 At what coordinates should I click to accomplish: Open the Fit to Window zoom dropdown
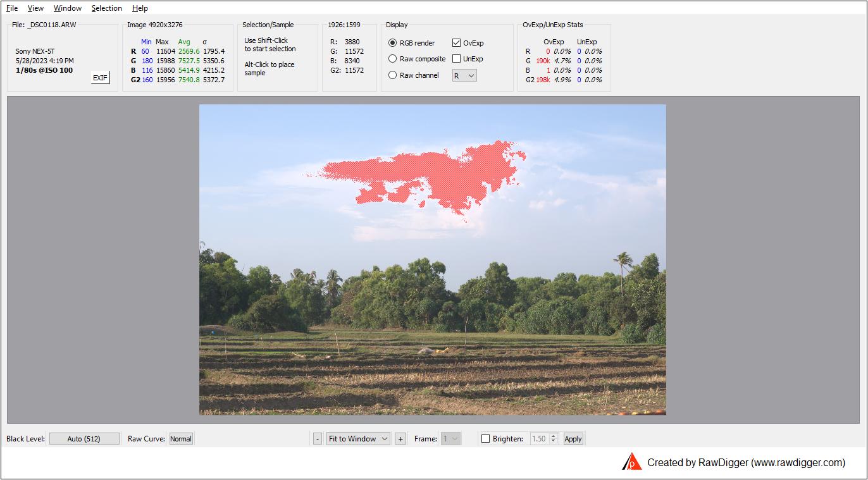click(358, 439)
